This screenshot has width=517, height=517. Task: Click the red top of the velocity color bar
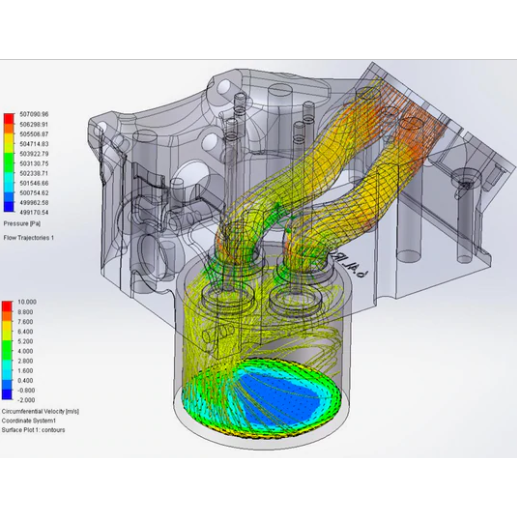7,306
